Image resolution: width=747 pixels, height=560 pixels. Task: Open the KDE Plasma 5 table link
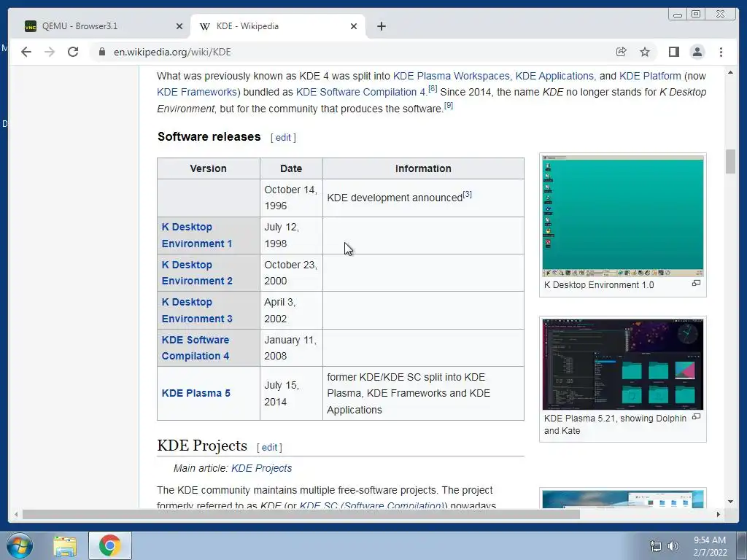pos(196,393)
